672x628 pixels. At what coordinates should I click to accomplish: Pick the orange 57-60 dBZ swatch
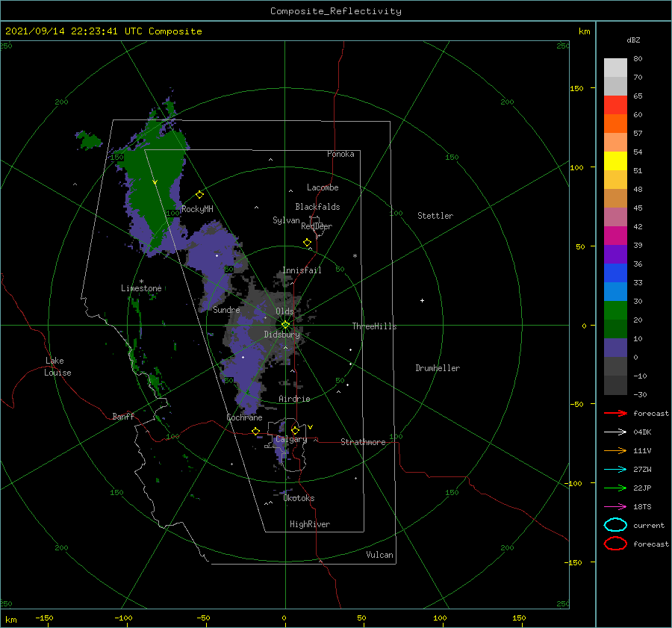click(615, 123)
